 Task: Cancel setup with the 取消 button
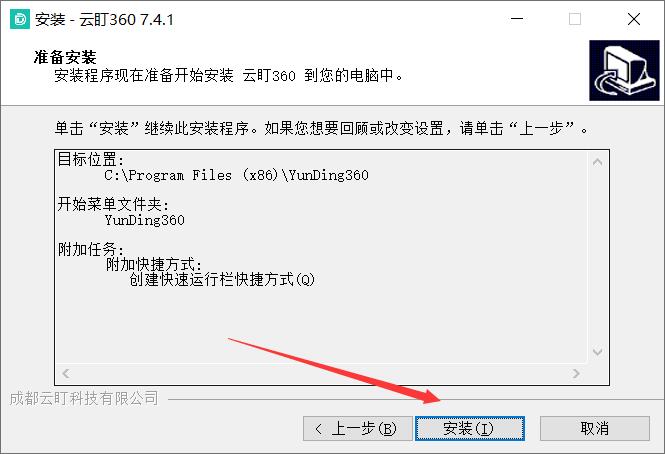tap(595, 429)
